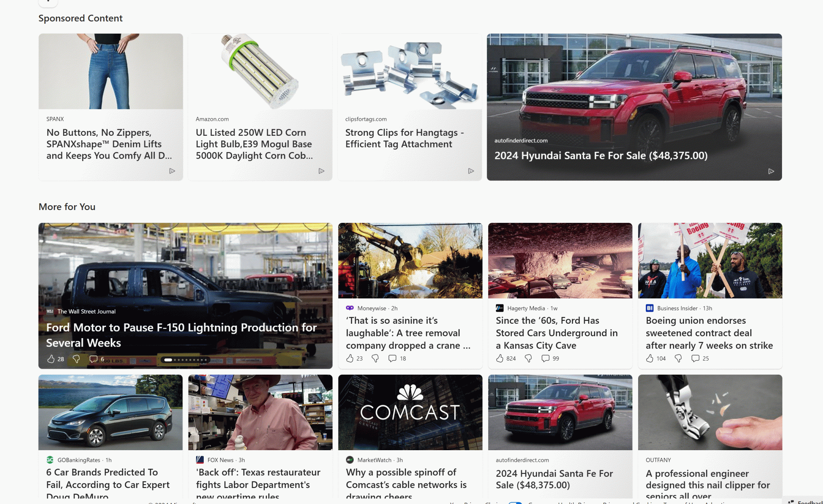Screen dimensions: 823x504
Task: Open OUTFANY nail clipper ad headline
Action: tap(708, 484)
